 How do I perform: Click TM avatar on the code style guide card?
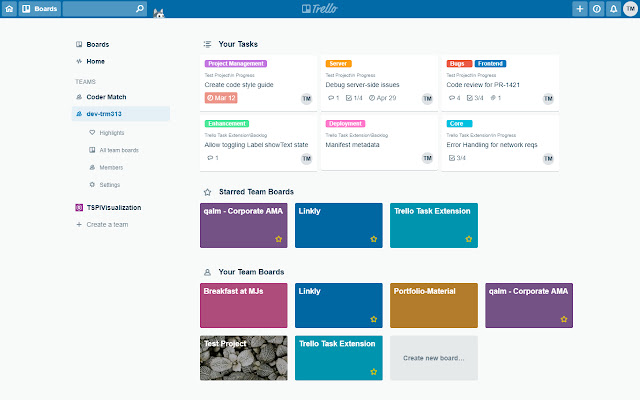307,98
